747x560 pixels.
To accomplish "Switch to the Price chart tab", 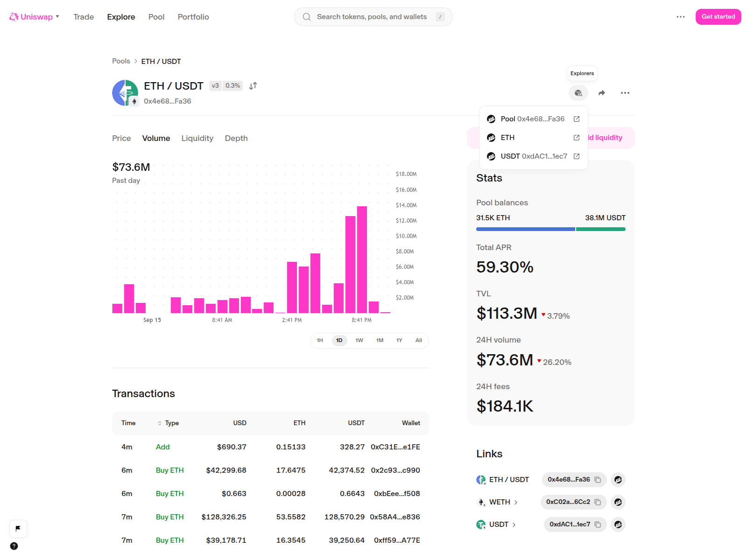I will [121, 138].
